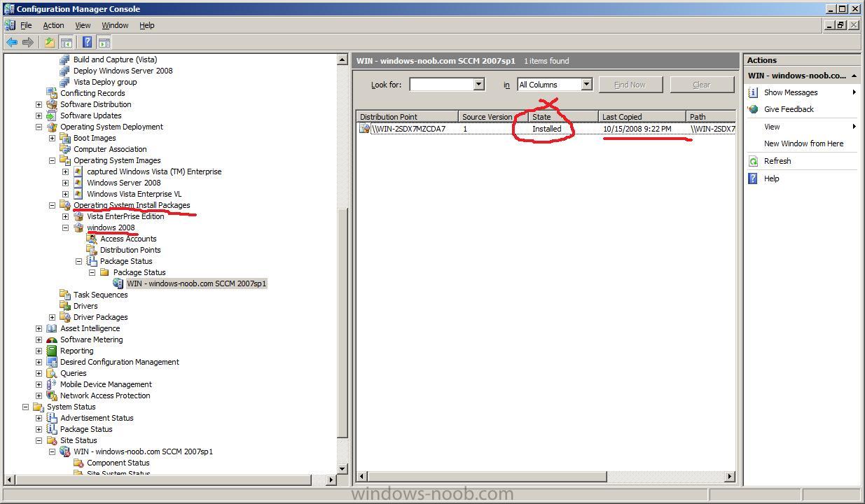Collapse the System Status node
This screenshot has height=504, width=865.
[25, 407]
